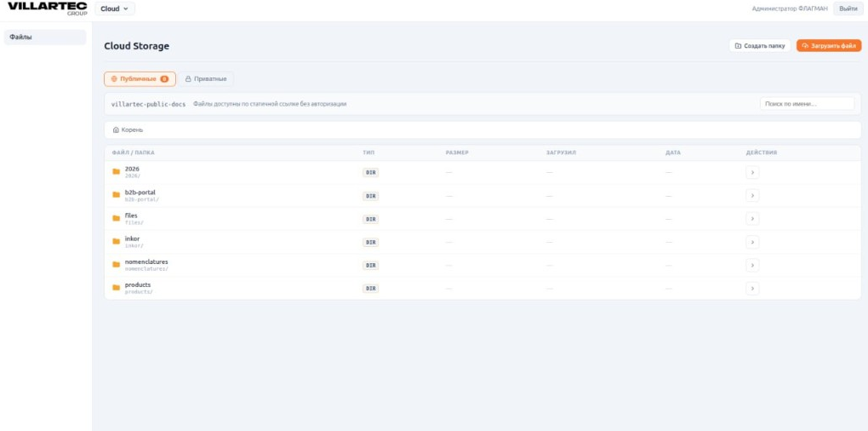Image resolution: width=868 pixels, height=431 pixels.
Task: Click the globe icon on Публичные tab
Action: click(x=114, y=79)
